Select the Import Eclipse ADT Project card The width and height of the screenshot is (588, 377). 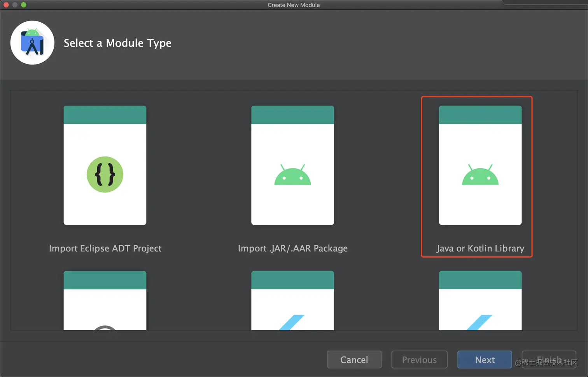click(105, 165)
